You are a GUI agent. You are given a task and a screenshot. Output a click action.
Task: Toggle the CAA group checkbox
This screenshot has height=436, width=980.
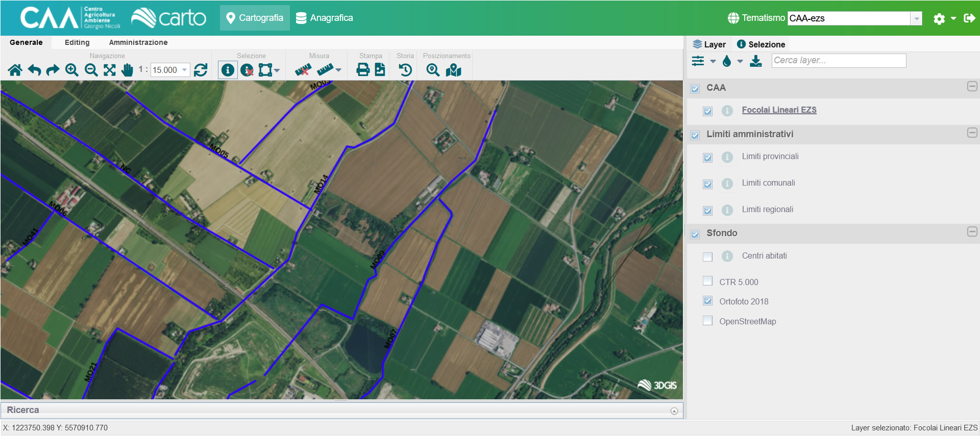695,89
